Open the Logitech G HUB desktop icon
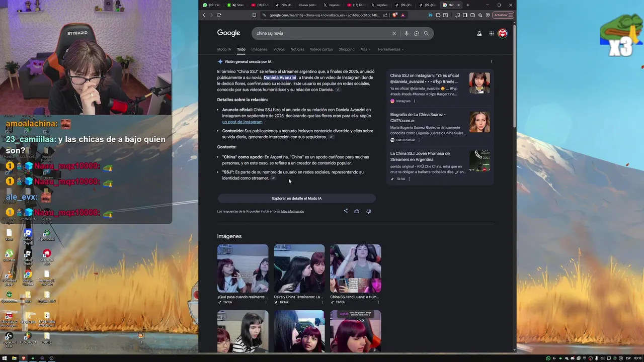This screenshot has height=362, width=644. (9, 340)
